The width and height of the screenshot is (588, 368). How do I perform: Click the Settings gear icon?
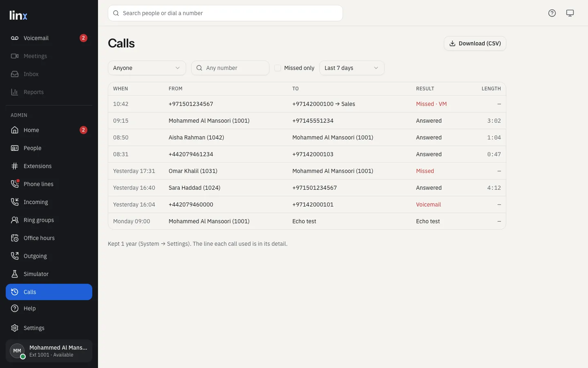point(15,328)
